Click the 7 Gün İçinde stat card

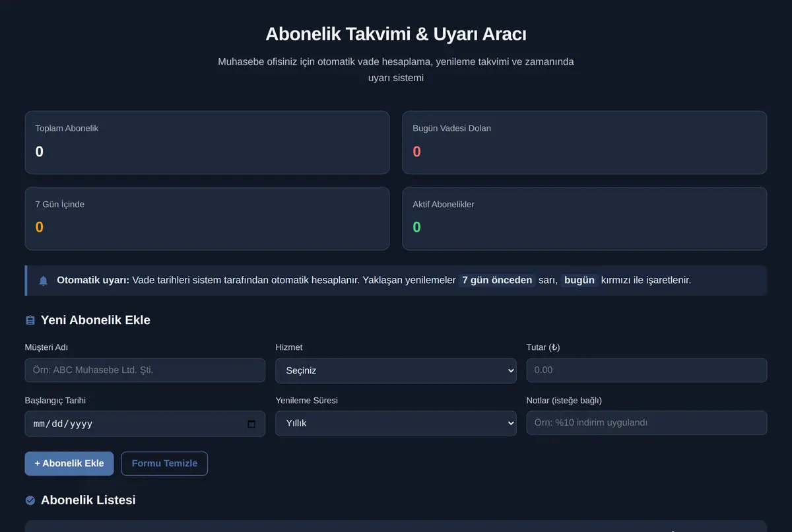207,218
